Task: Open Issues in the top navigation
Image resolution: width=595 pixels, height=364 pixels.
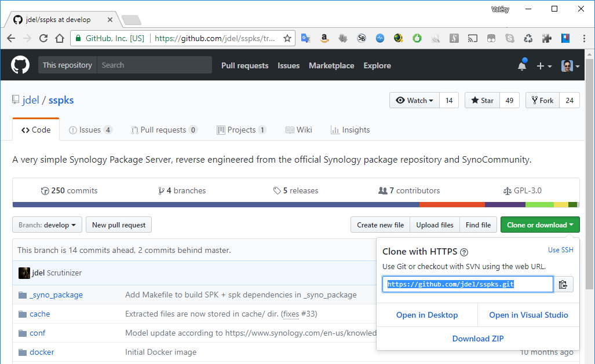Action: pyautogui.click(x=289, y=65)
